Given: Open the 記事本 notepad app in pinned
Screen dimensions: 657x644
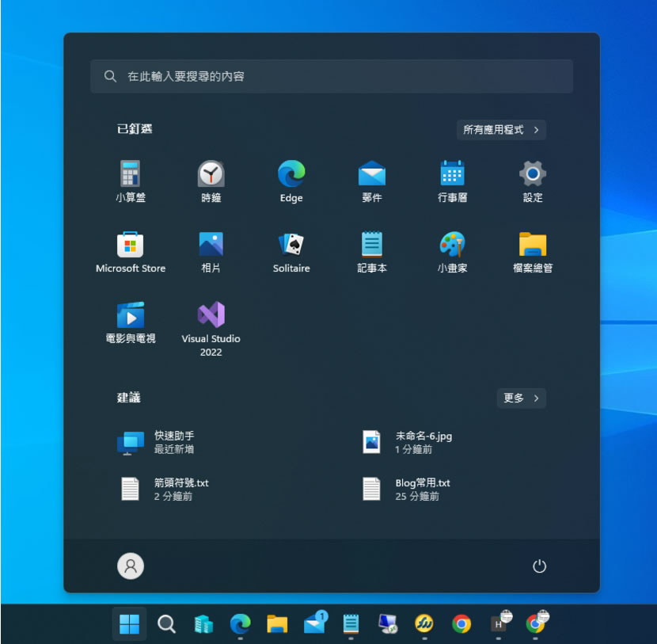Looking at the screenshot, I should [x=372, y=252].
